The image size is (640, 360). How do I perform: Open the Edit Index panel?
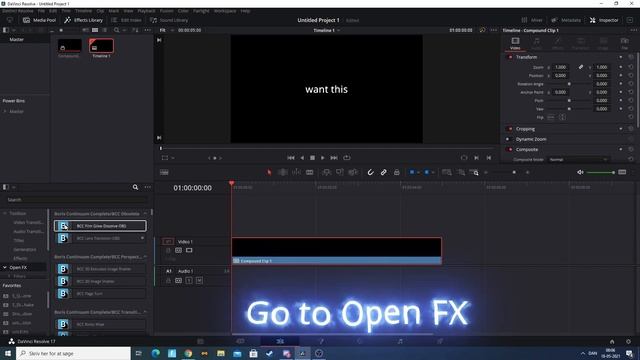click(x=126, y=20)
